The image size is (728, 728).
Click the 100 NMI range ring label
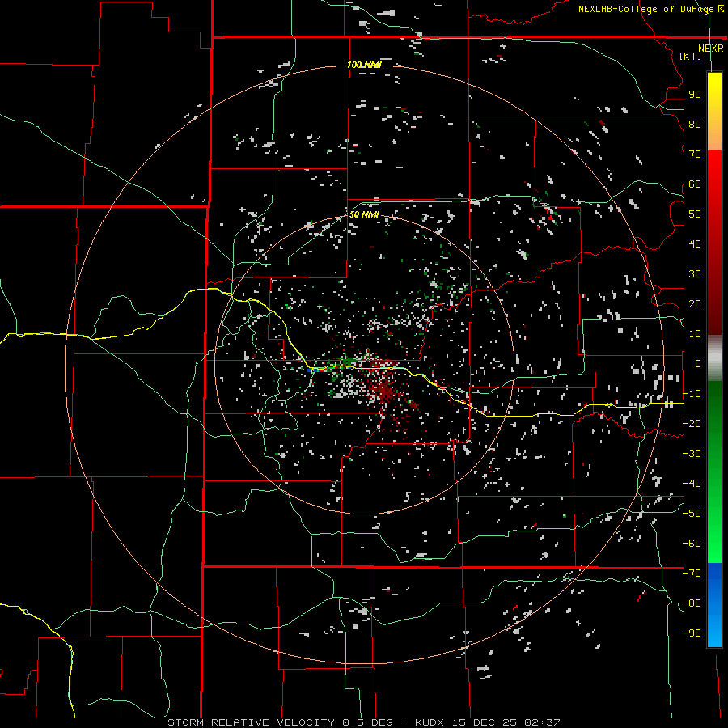coord(364,65)
